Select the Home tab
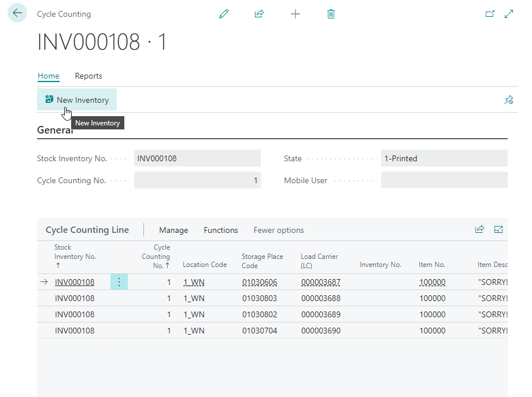Image resolution: width=532 pixels, height=397 pixels. click(x=49, y=76)
